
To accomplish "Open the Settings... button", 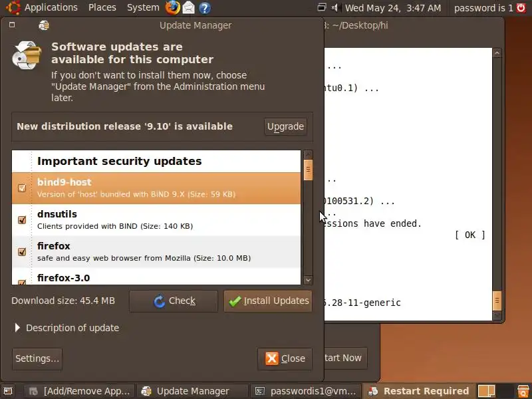I will pyautogui.click(x=37, y=358).
